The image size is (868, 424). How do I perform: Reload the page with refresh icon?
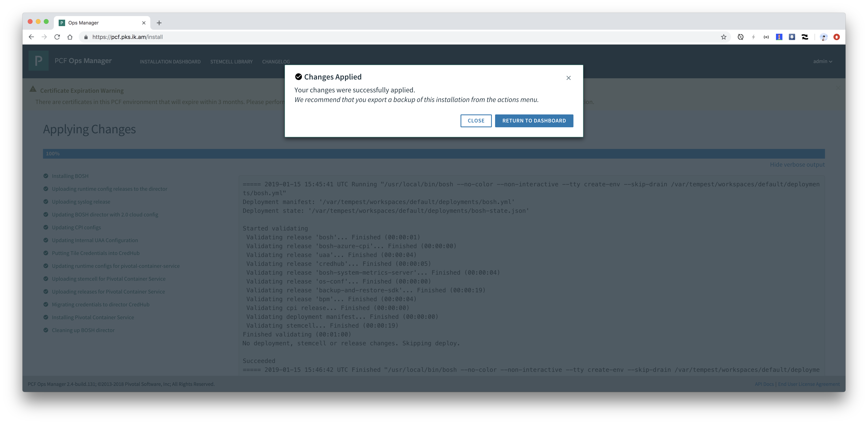point(57,37)
